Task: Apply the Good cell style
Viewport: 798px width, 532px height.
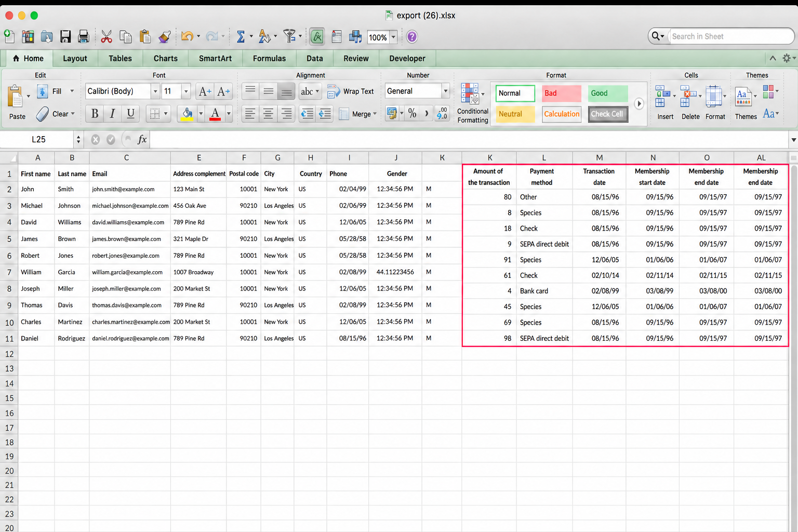Action: click(x=608, y=94)
